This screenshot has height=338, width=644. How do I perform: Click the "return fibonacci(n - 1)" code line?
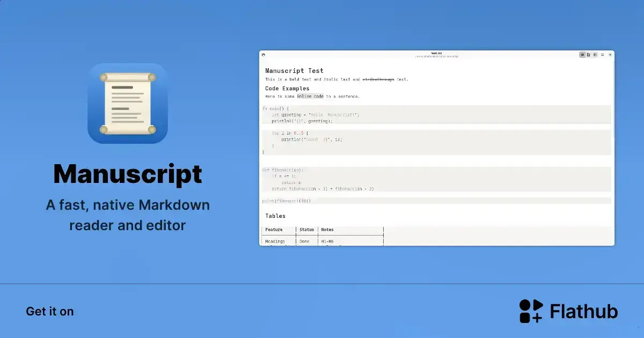click(323, 189)
